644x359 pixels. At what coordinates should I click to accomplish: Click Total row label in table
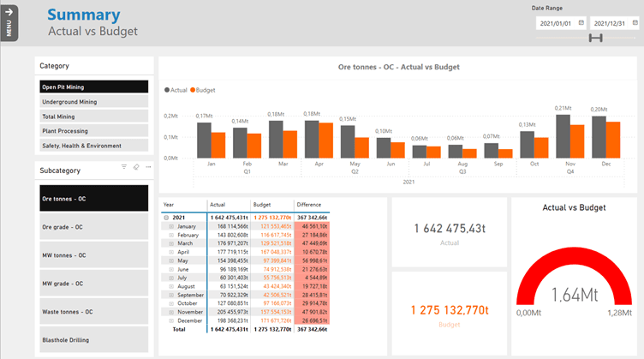tap(179, 329)
